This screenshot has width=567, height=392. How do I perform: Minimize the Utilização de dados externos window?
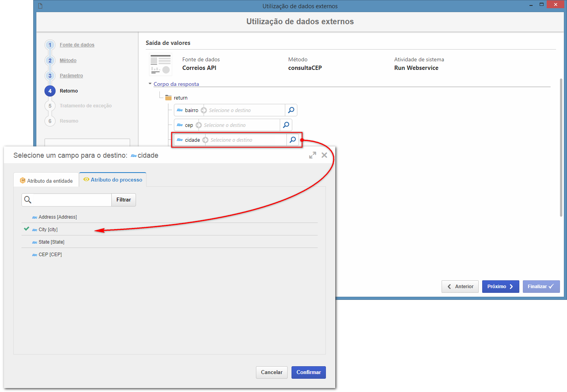pos(531,5)
